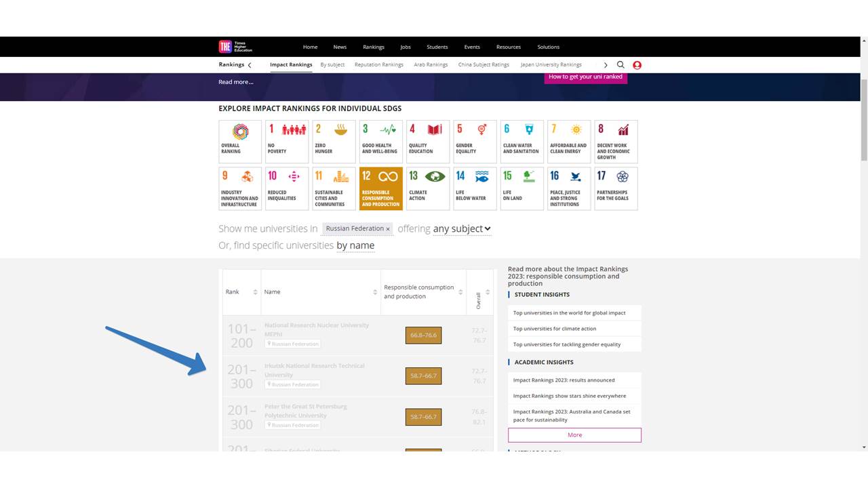Select SDG 2 Zero Hunger tile
Image resolution: width=868 pixels, height=488 pixels.
tap(334, 142)
